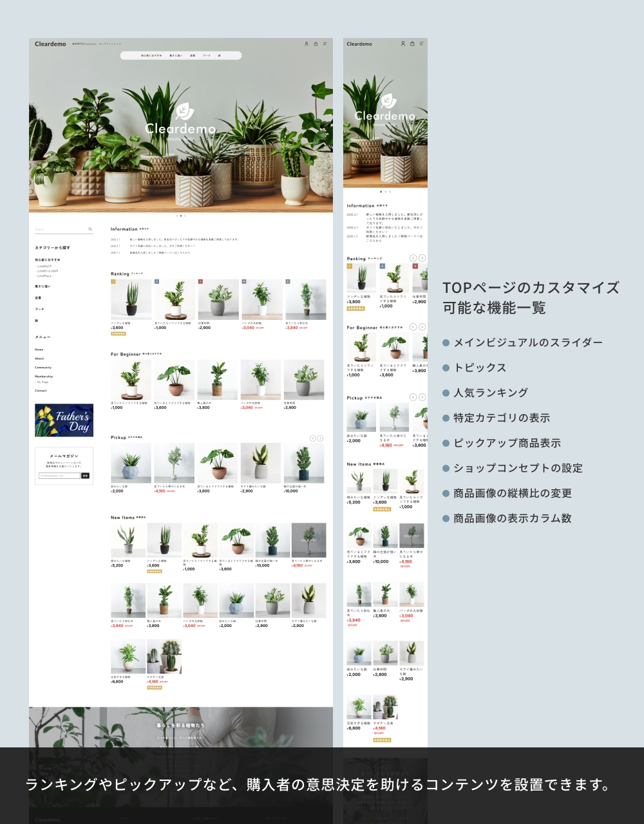This screenshot has height=824, width=644.
Task: Click previous arrow in desktop Pickup section
Action: tap(313, 438)
